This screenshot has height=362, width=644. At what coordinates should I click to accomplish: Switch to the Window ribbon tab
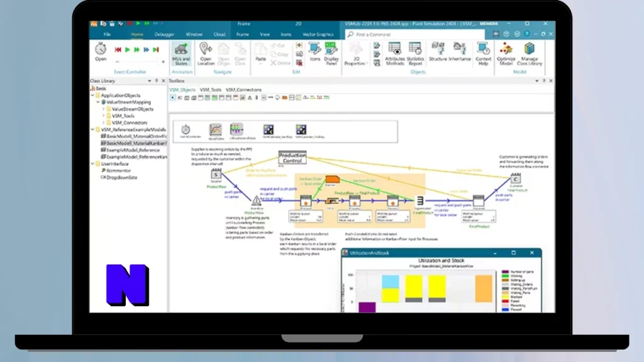[194, 35]
